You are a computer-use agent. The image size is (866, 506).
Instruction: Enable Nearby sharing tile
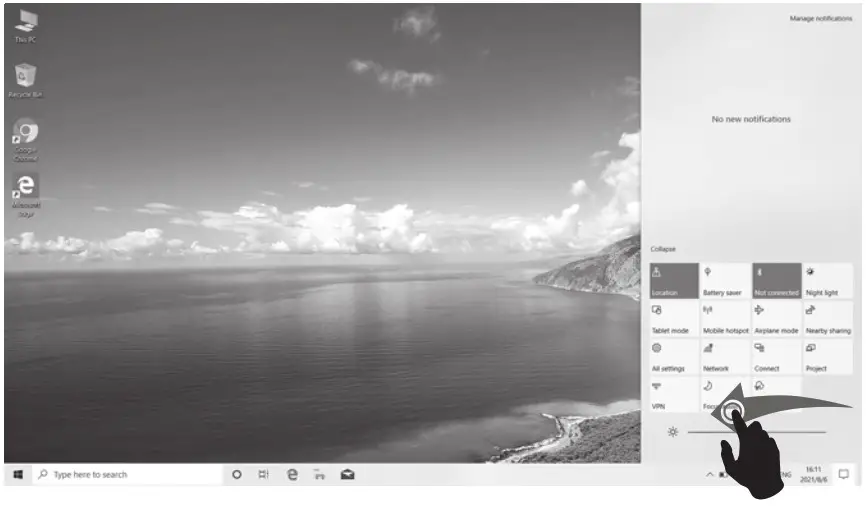tap(828, 319)
